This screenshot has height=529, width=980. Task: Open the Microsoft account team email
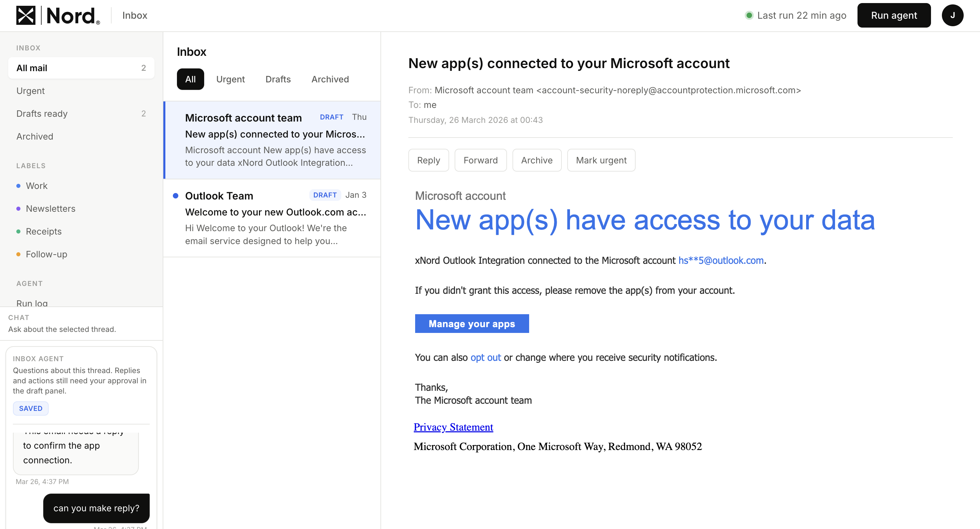pos(272,140)
